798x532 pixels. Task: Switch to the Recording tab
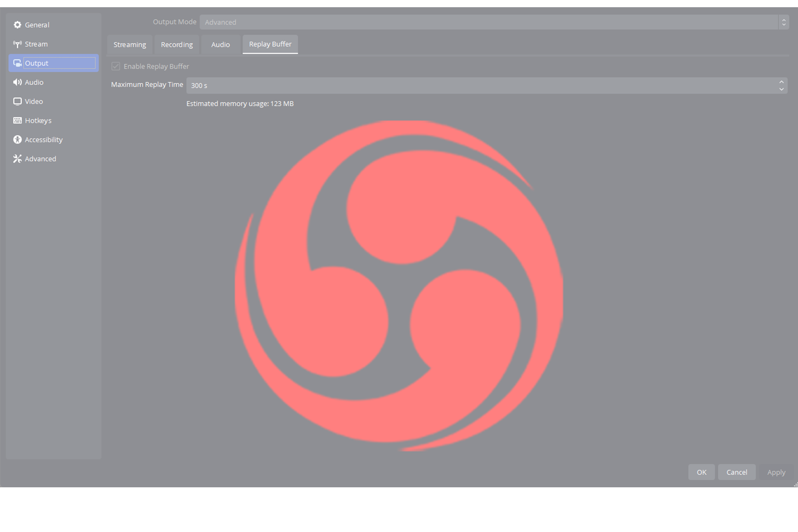[177, 44]
